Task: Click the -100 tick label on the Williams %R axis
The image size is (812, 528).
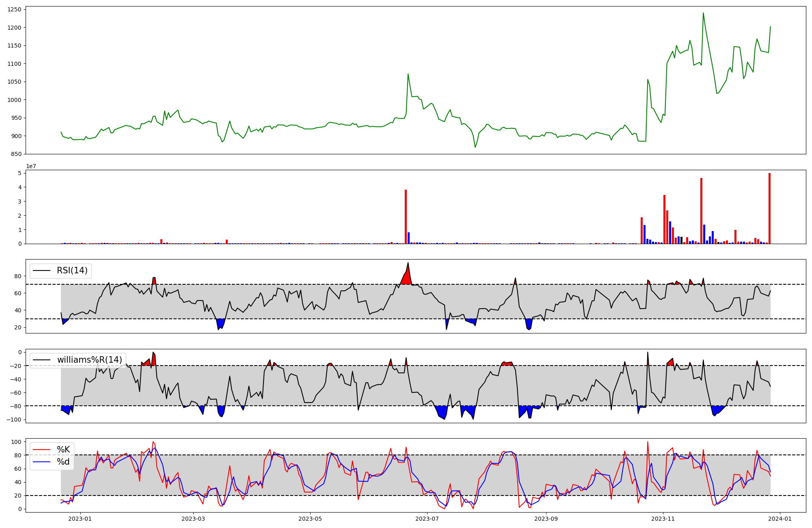Action: tap(15, 420)
